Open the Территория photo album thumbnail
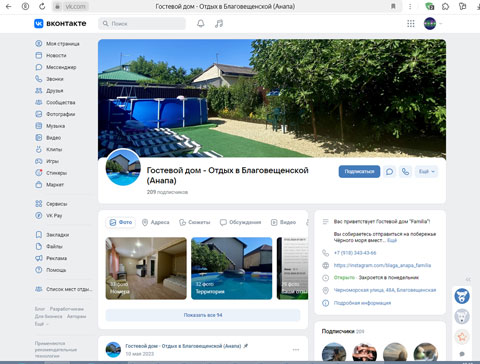Viewport: 480px width, 364px height. tap(232, 268)
